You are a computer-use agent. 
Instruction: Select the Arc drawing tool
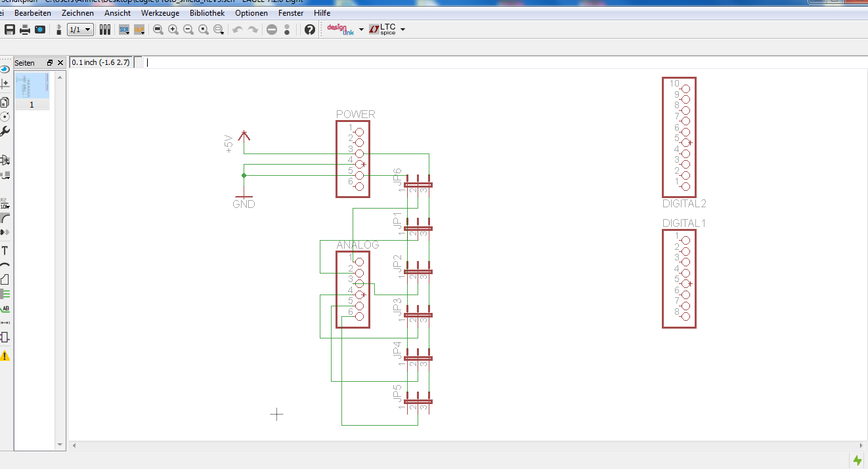[x=5, y=265]
